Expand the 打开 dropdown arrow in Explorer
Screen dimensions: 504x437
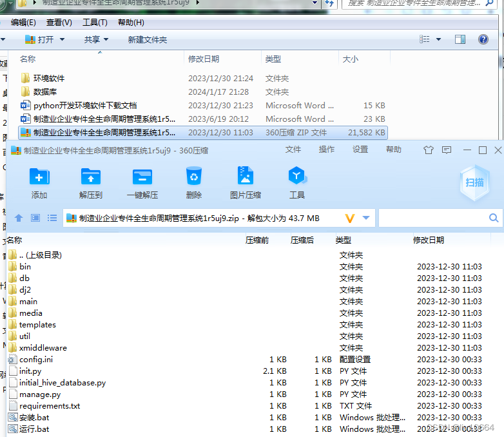tap(62, 39)
